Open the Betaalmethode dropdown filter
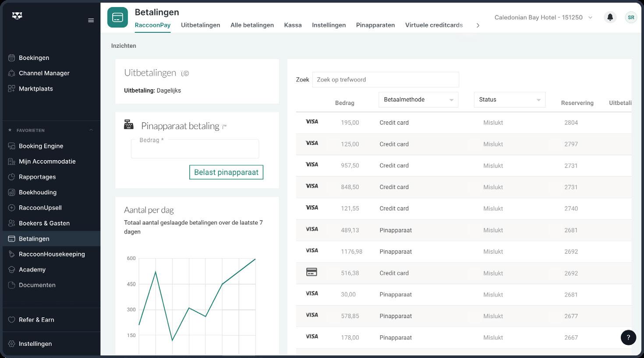Image resolution: width=644 pixels, height=358 pixels. pos(418,100)
